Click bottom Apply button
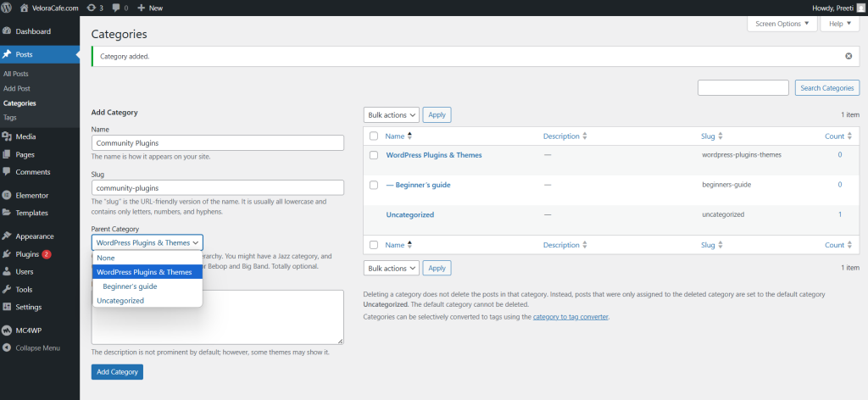This screenshot has width=868, height=400. (x=437, y=269)
